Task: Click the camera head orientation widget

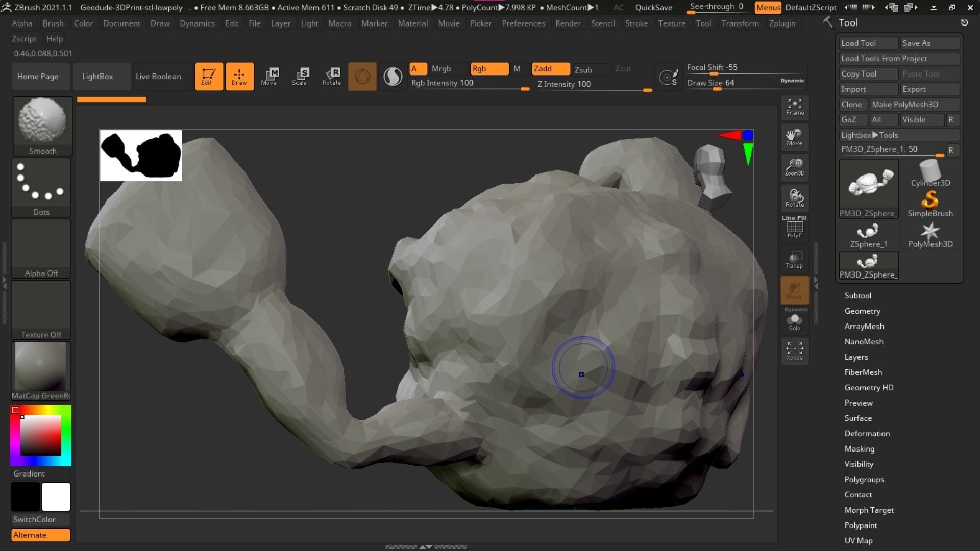Action: point(713,177)
